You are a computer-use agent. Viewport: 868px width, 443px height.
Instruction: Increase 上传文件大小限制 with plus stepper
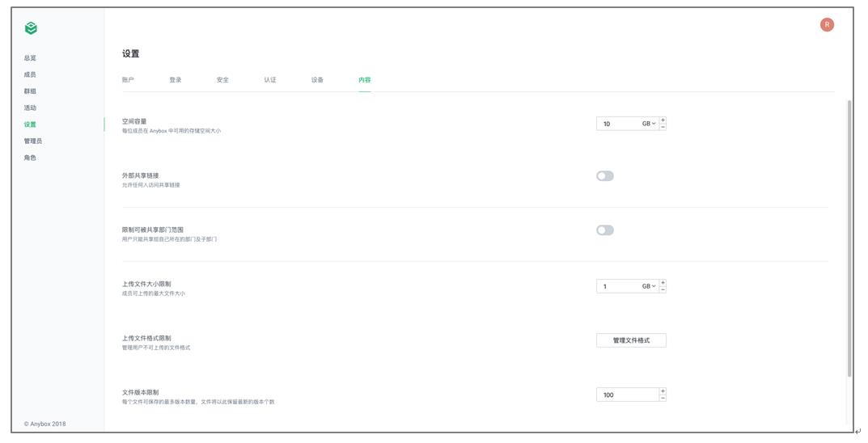(663, 283)
